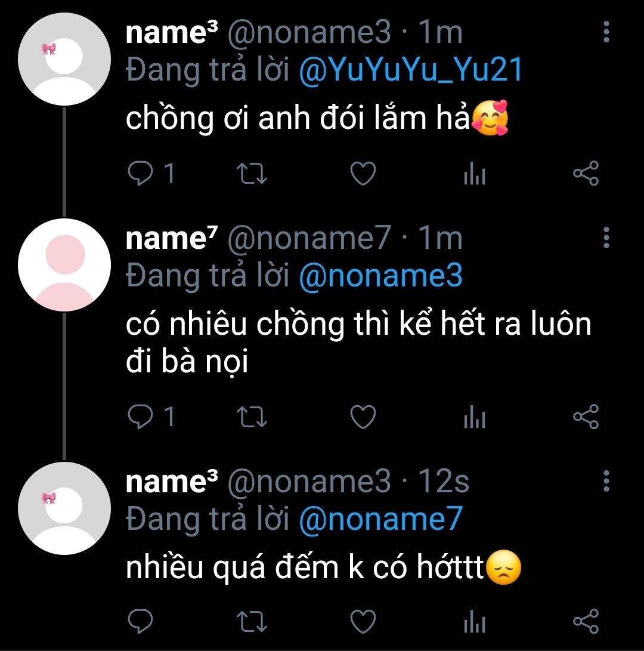View analytics for the first tweet

click(x=474, y=174)
